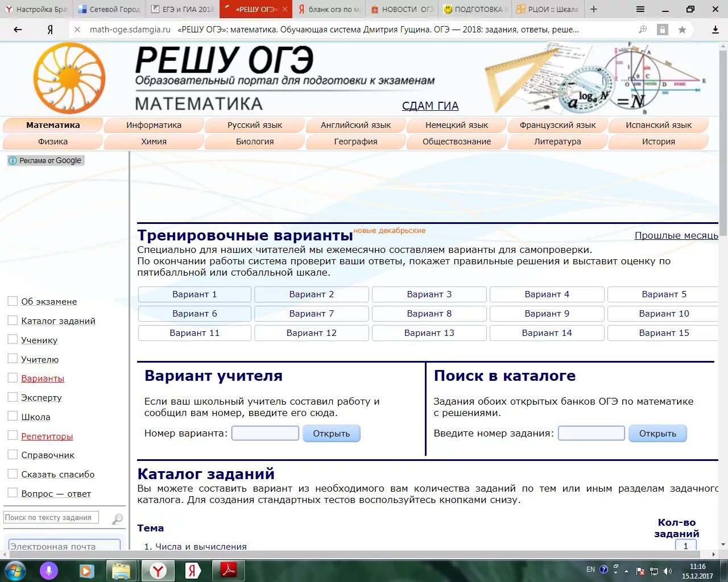
Task: Click the EN language indicator
Action: pyautogui.click(x=590, y=569)
